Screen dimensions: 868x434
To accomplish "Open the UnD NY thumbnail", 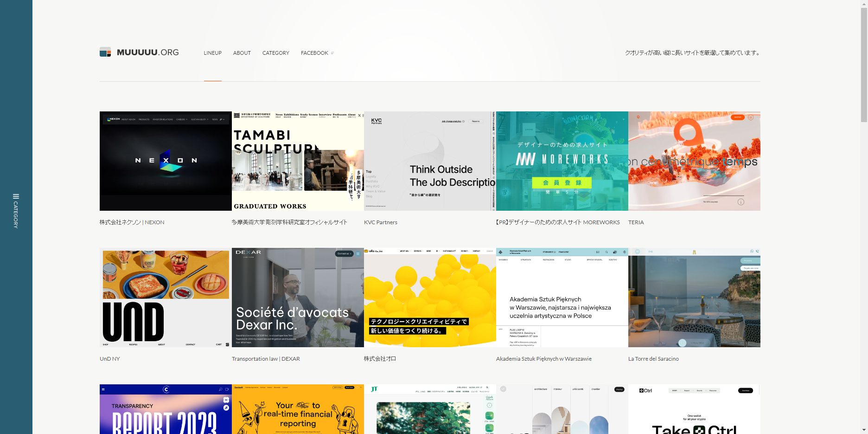I will [x=166, y=298].
